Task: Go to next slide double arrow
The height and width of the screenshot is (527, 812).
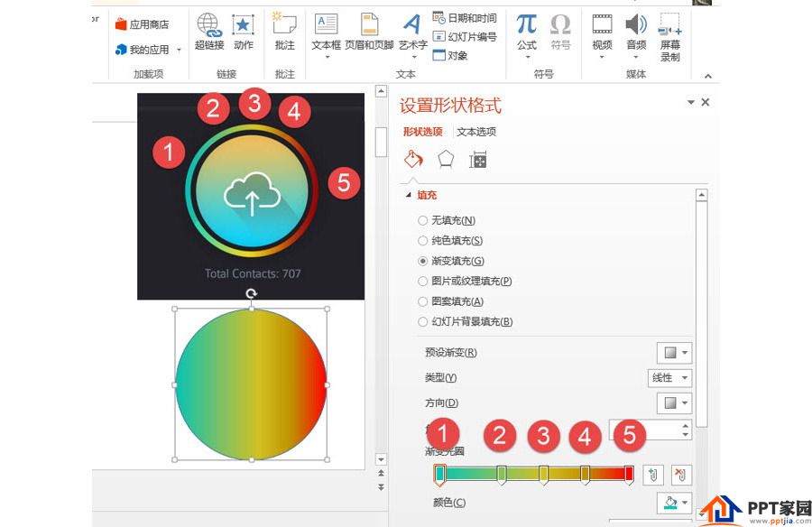Action: pyautogui.click(x=381, y=487)
